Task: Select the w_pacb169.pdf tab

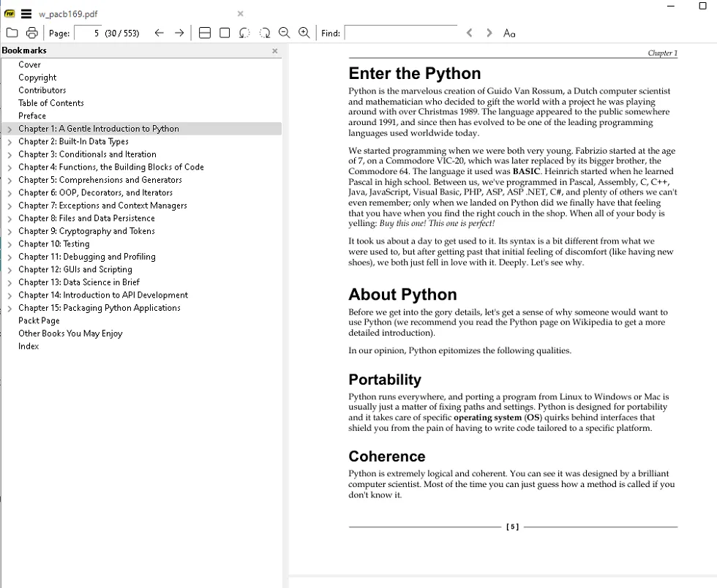Action: [68, 14]
